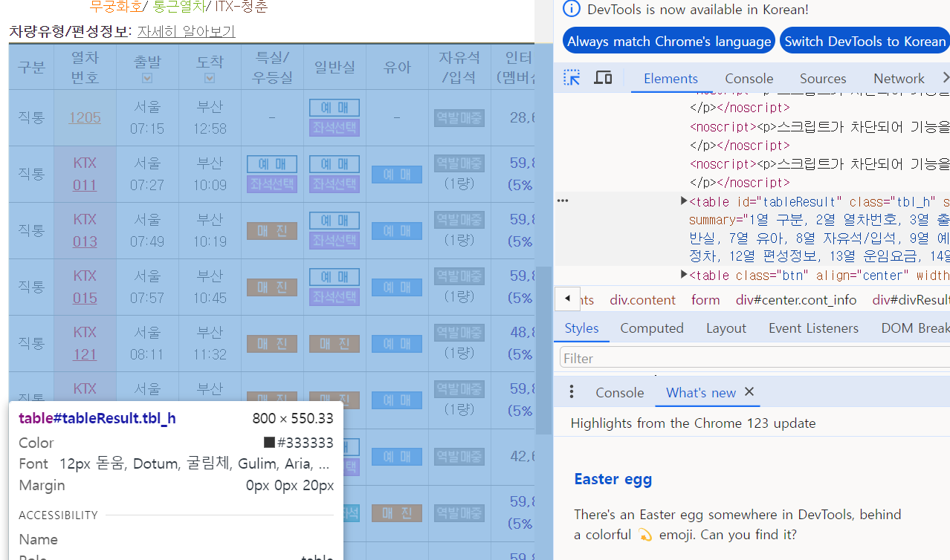Click Always match Chrome's language button
This screenshot has height=560, width=950.
point(669,41)
